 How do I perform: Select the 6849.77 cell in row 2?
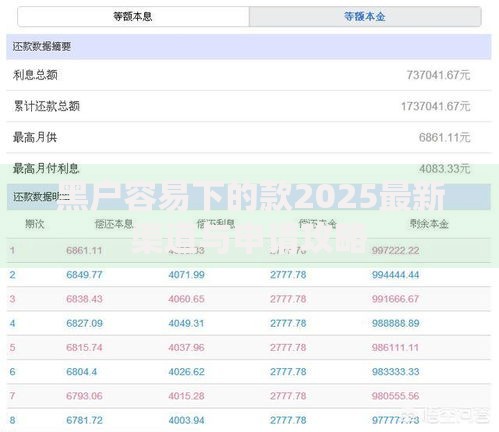coord(84,275)
